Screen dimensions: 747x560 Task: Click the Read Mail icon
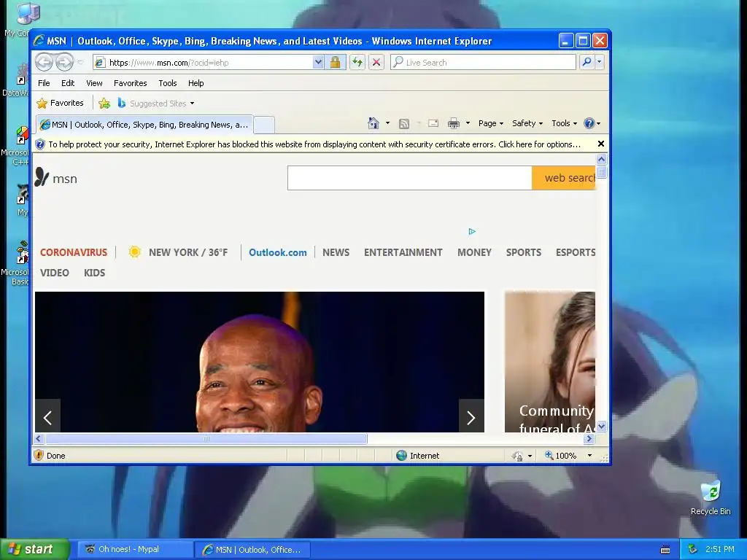[433, 123]
